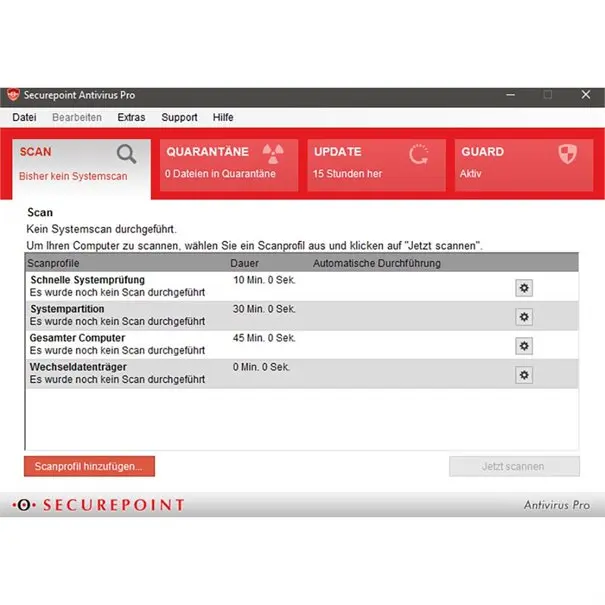
Task: Switch to the SCAN tab heading
Action: click(x=35, y=152)
